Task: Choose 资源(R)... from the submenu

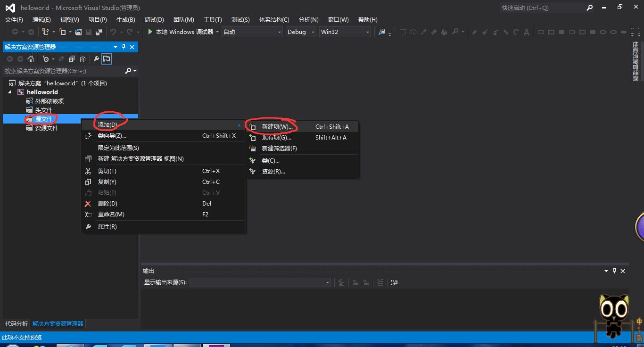Action: 302,172
